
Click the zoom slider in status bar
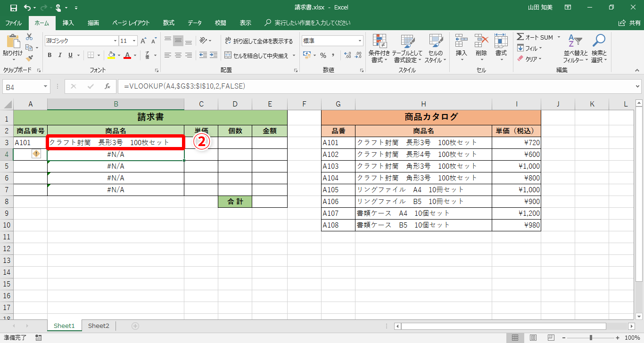(591, 337)
